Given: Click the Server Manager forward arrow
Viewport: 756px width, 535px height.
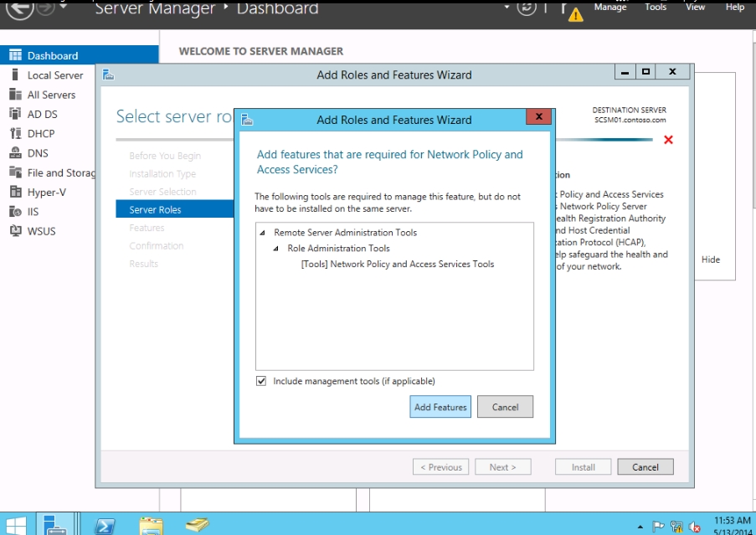Looking at the screenshot, I should 46,7.
